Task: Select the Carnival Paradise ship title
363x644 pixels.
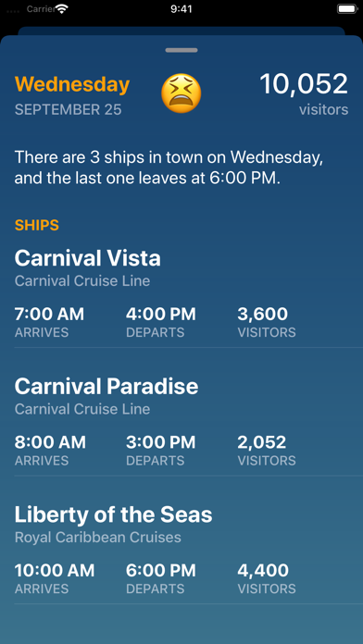Action: point(106,387)
